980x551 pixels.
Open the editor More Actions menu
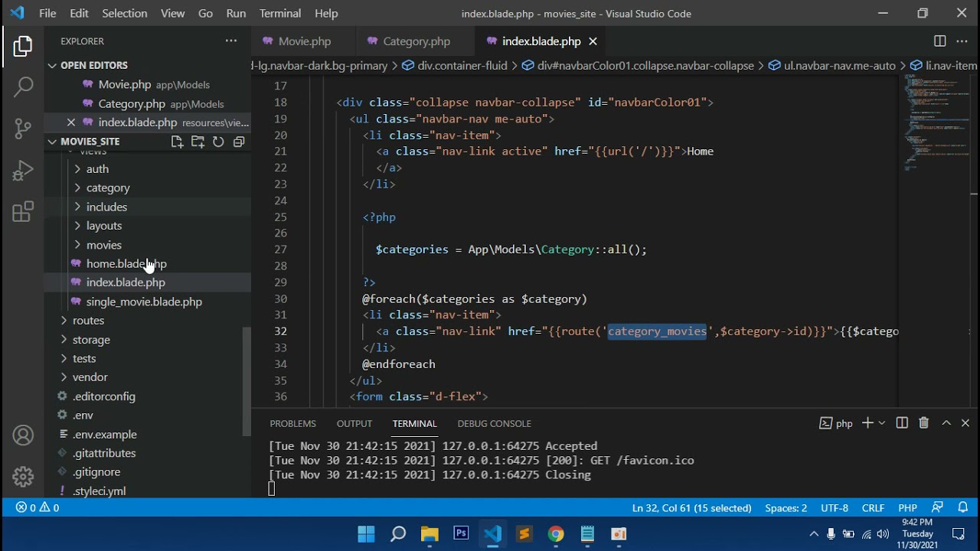(x=962, y=41)
